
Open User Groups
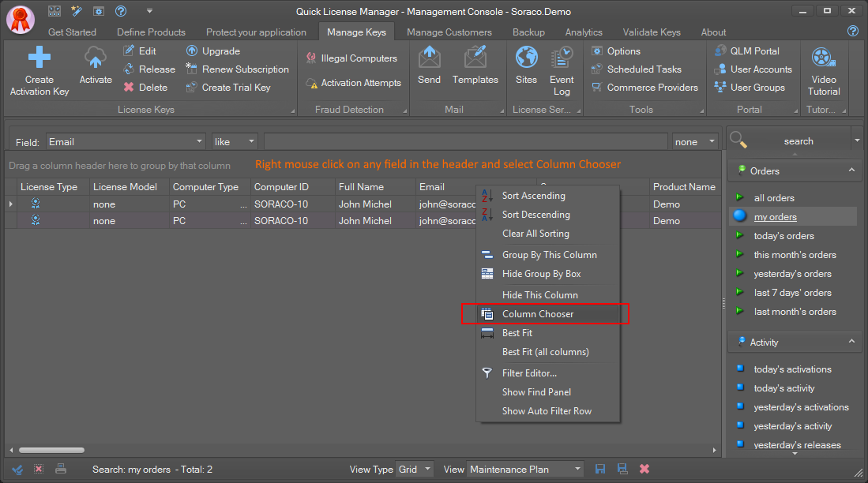750,88
